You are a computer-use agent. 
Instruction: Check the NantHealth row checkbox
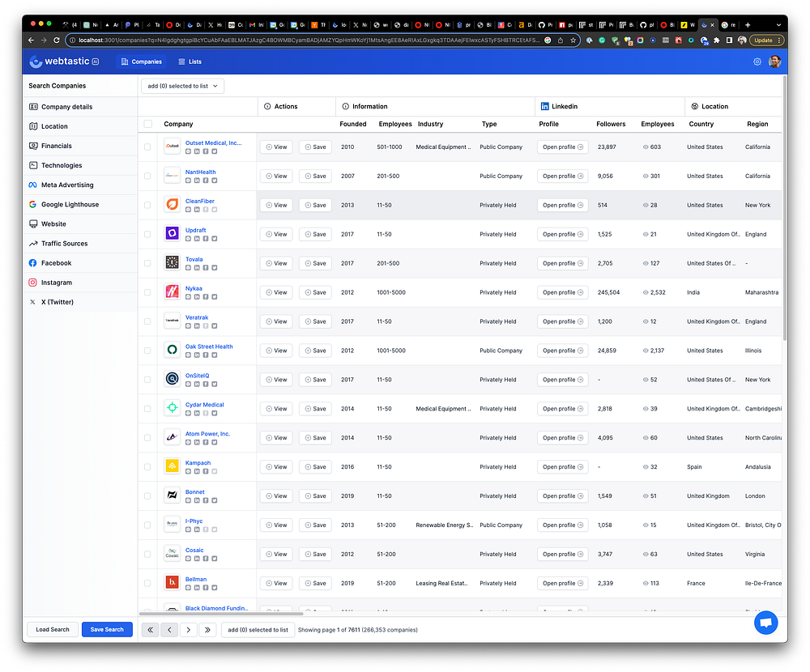coord(147,177)
